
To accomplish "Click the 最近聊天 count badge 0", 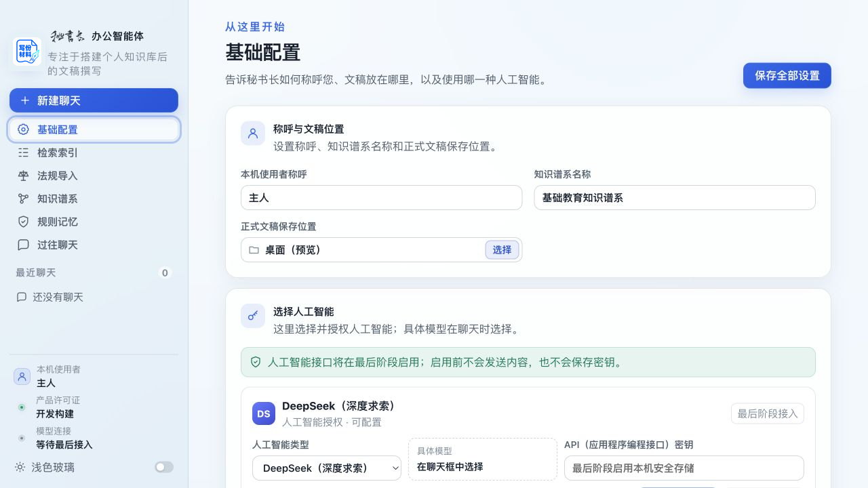I will 165,273.
